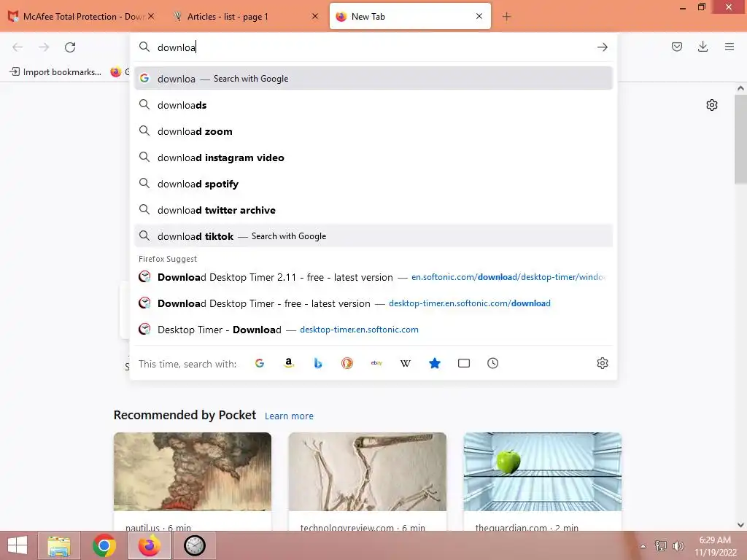Viewport: 747px width, 560px height.
Task: Open network status in system tray
Action: tap(661, 546)
